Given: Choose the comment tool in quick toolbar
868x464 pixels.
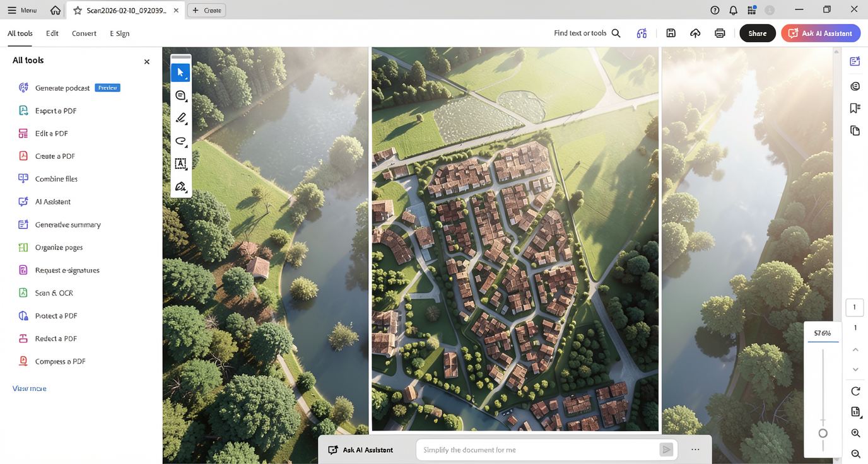Looking at the screenshot, I should coord(180,96).
